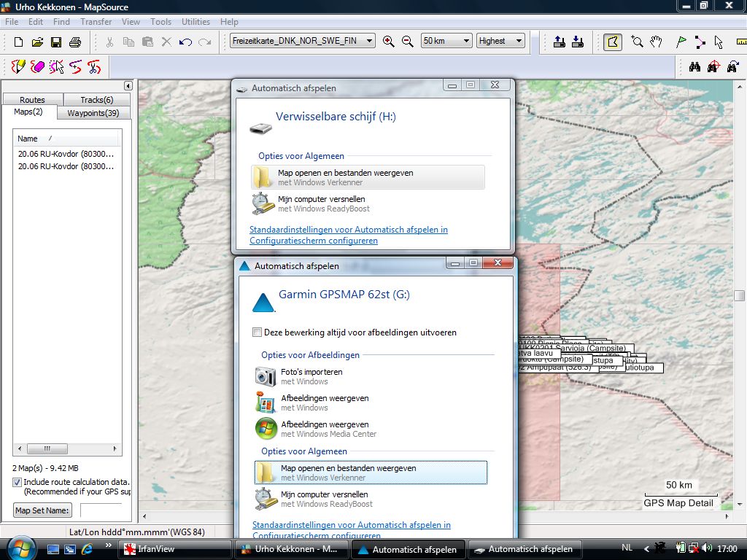The width and height of the screenshot is (747, 560).
Task: Expand the 50 km zoom scale dropdown
Action: pyautogui.click(x=466, y=41)
